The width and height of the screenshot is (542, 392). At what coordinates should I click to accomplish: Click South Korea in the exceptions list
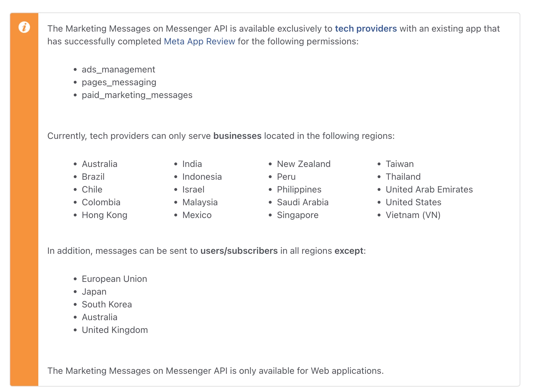tap(107, 305)
